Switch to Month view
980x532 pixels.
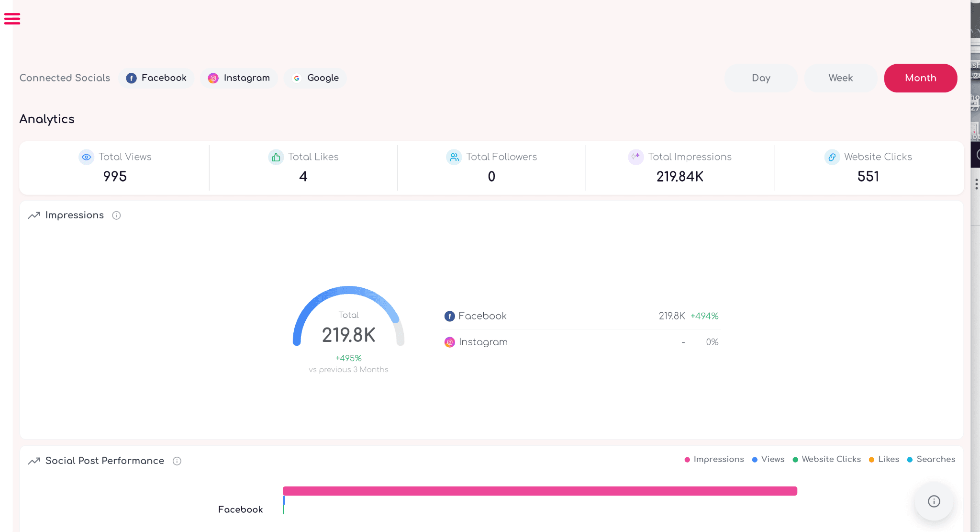921,78
